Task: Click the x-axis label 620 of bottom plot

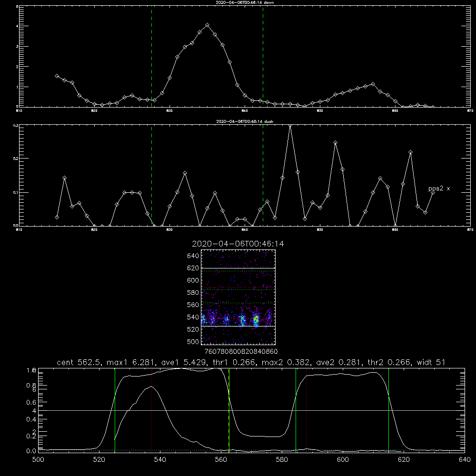Action: 404,460
